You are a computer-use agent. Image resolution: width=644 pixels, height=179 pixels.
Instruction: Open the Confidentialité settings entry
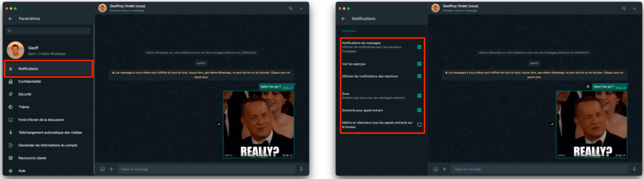pos(48,81)
